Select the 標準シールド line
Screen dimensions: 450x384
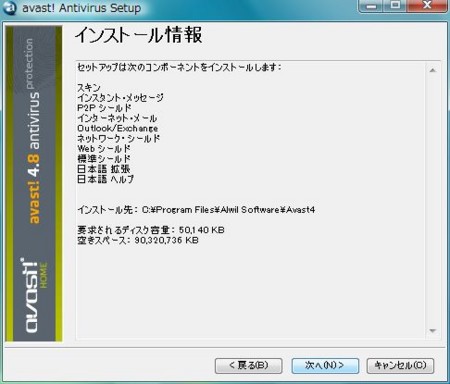[x=104, y=159]
